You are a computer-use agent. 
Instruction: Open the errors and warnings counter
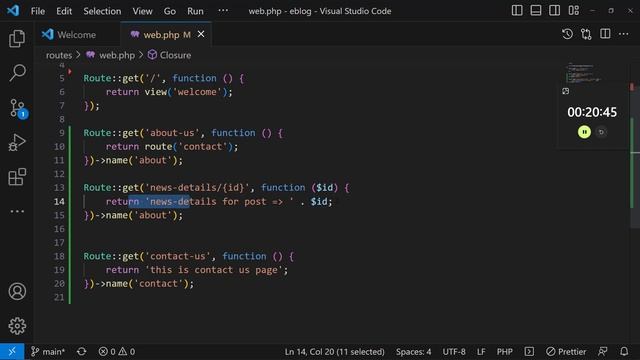pos(117,351)
